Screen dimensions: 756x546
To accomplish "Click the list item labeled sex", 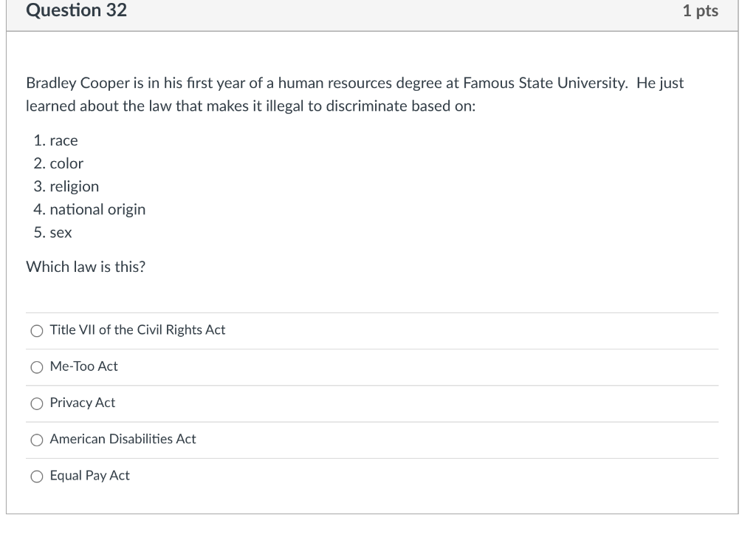I will coord(59,233).
